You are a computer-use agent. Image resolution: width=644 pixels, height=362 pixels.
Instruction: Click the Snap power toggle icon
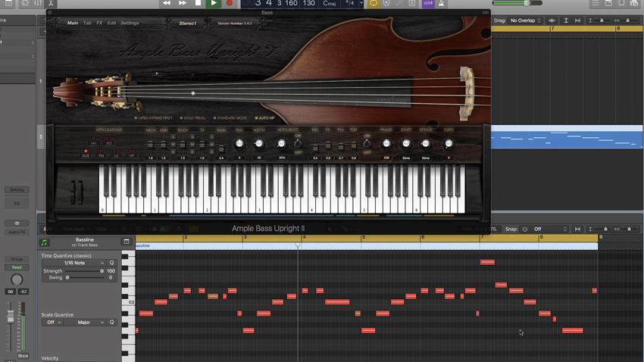524,229
